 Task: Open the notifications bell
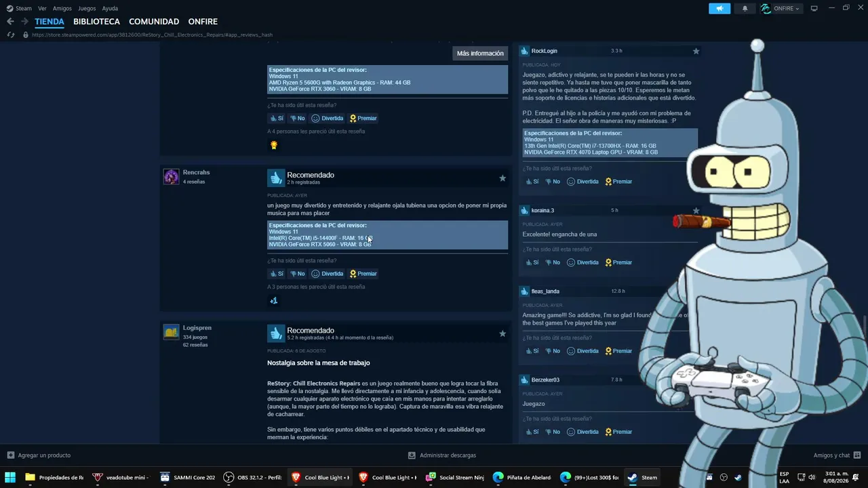point(745,8)
